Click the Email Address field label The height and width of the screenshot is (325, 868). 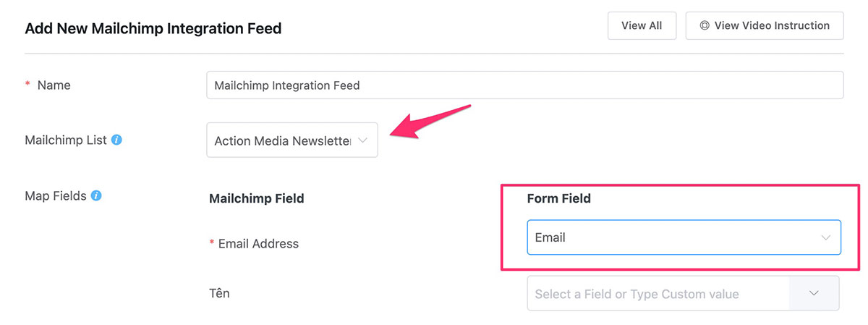click(x=258, y=244)
